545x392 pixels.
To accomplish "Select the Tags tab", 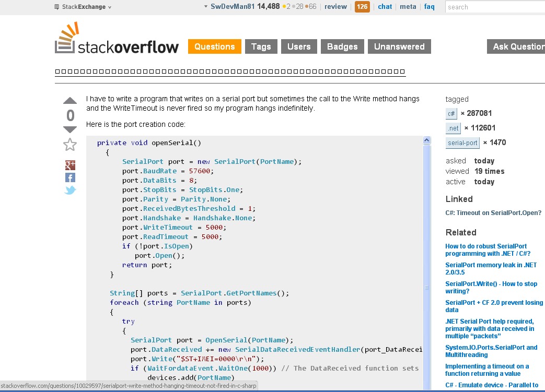I will [x=261, y=46].
